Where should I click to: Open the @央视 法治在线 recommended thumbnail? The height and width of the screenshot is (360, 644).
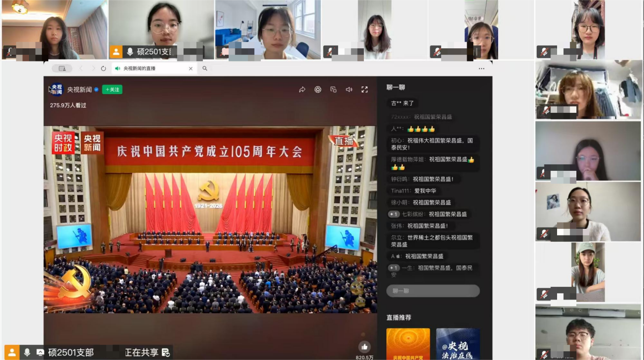[x=458, y=344]
